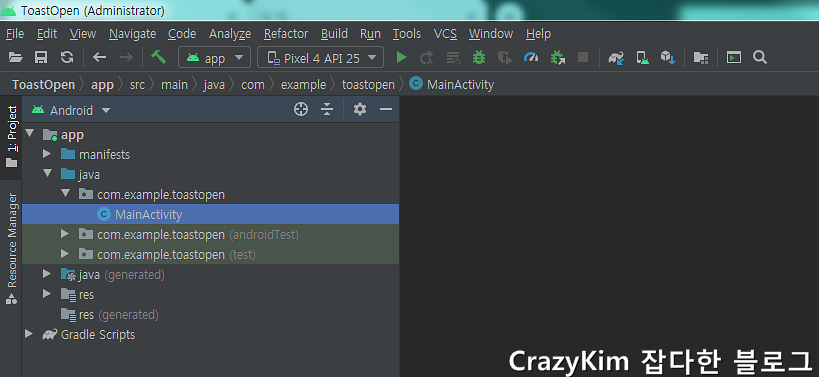Open the File menu
819x377 pixels.
(15, 34)
